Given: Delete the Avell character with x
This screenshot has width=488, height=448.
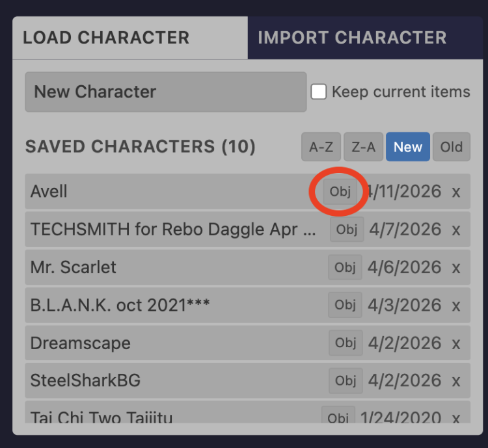Looking at the screenshot, I should click(x=456, y=192).
